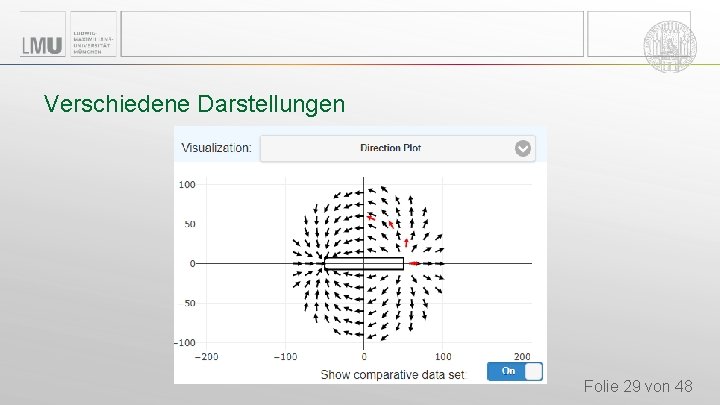This screenshot has height=405, width=720.
Task: Click the 'Show comparative data set' label
Action: [393, 375]
